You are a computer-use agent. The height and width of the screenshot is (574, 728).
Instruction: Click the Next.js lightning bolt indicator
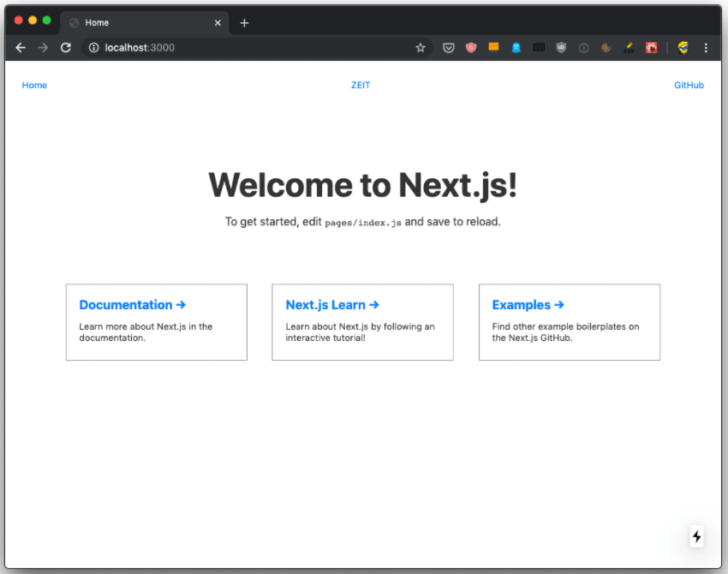pyautogui.click(x=696, y=537)
